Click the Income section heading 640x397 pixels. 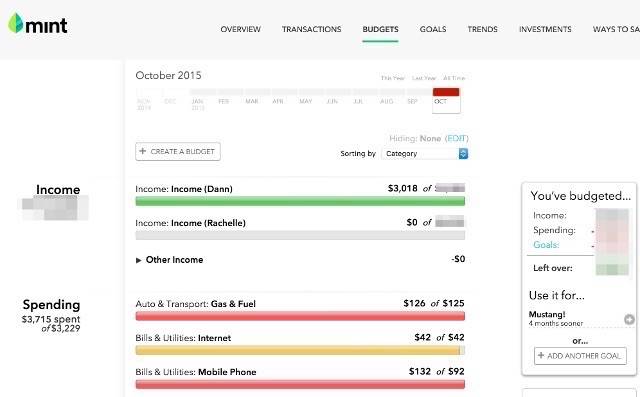(x=58, y=190)
